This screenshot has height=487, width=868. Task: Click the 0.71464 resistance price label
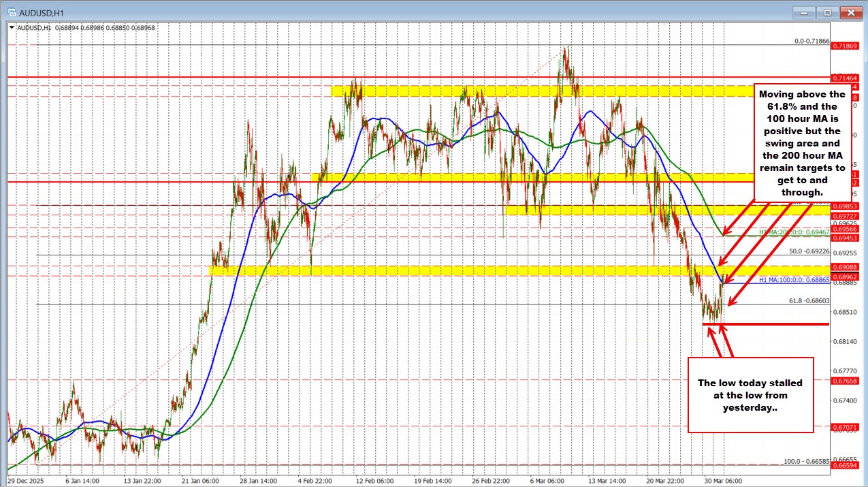tap(843, 77)
